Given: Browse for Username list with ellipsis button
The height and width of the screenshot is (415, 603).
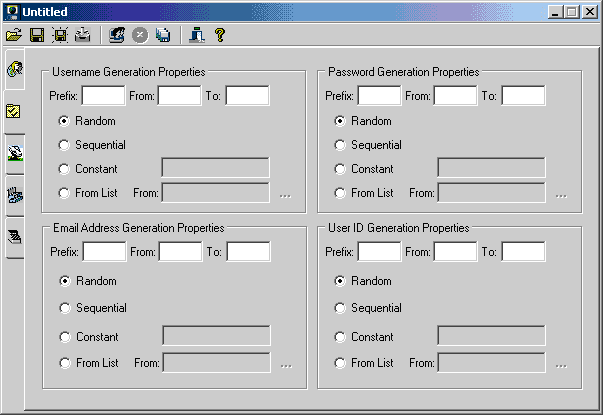Looking at the screenshot, I should tap(285, 195).
